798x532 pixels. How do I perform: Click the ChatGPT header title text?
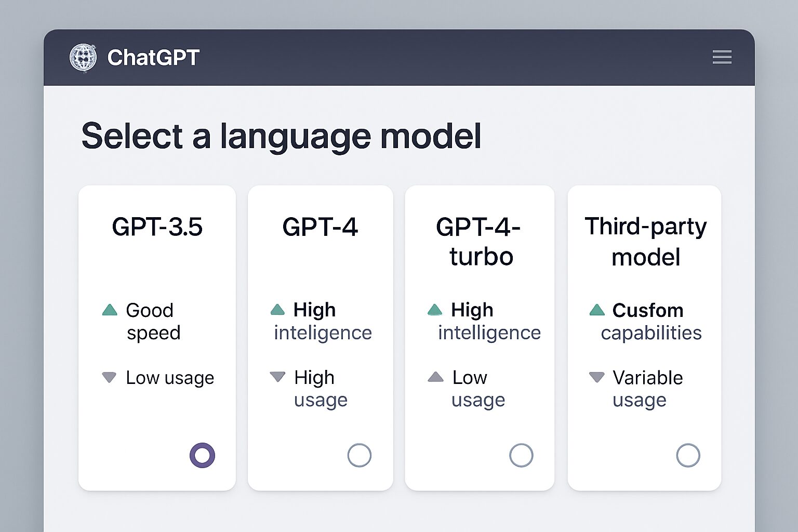click(153, 58)
